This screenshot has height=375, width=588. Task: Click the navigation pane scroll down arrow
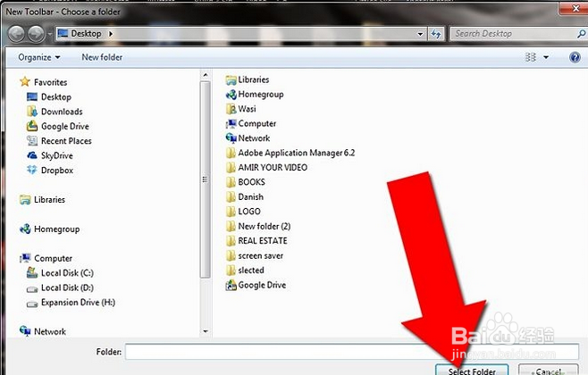(206, 331)
